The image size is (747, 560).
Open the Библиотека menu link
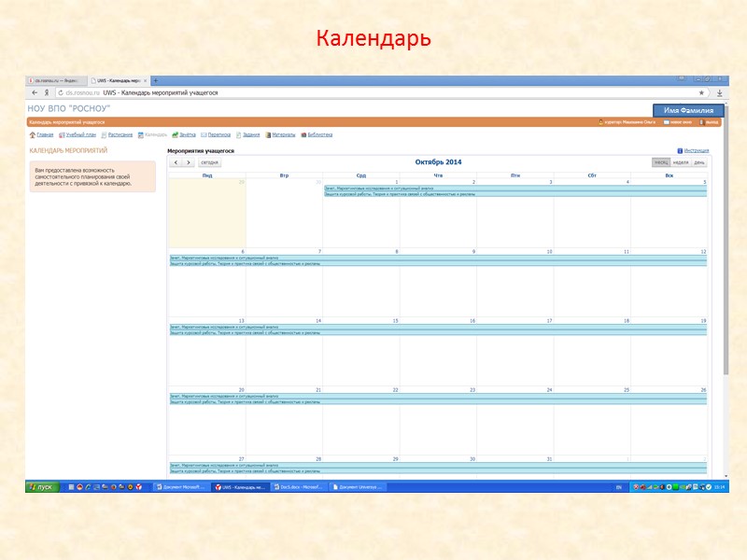pyautogui.click(x=319, y=134)
